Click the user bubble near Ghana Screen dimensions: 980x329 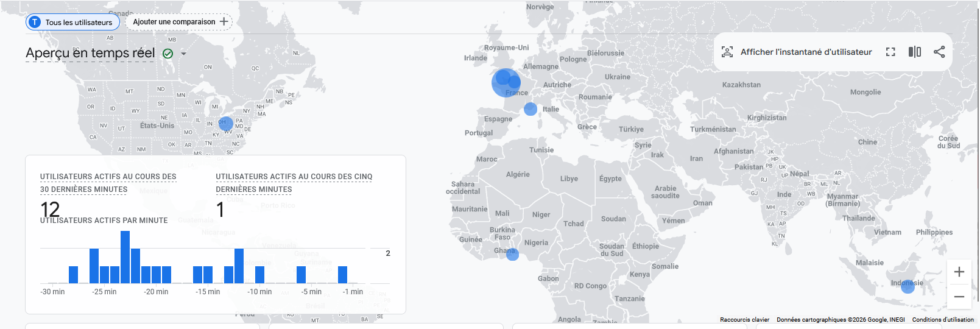click(x=513, y=254)
